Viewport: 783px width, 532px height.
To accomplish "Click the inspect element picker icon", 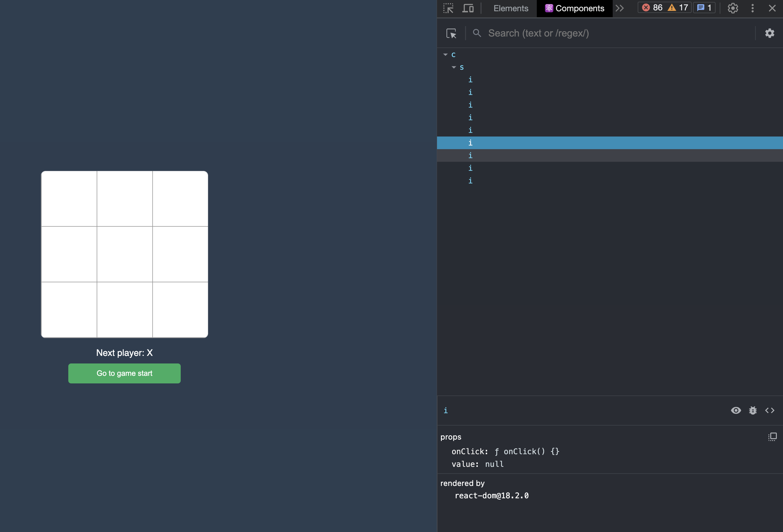I will click(448, 8).
